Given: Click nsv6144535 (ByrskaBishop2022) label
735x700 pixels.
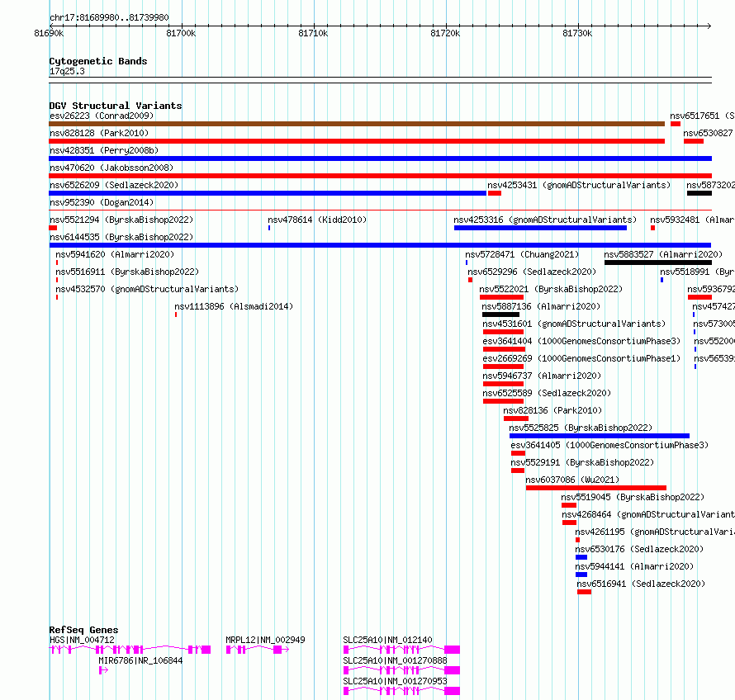Looking at the screenshot, I should point(121,237).
